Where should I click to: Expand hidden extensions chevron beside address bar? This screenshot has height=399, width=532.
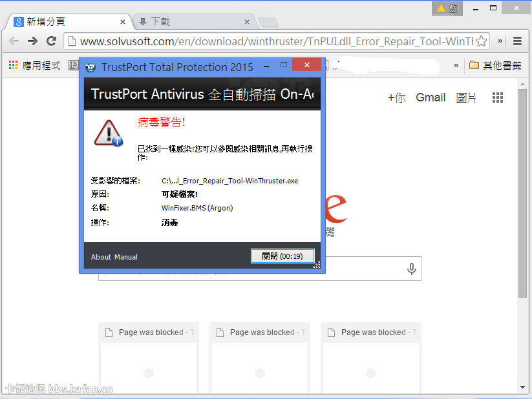[x=500, y=41]
